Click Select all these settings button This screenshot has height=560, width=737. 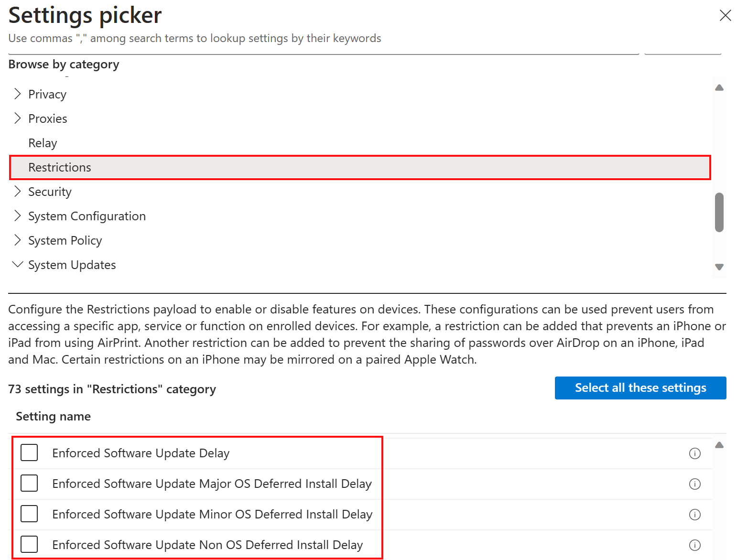pyautogui.click(x=640, y=388)
